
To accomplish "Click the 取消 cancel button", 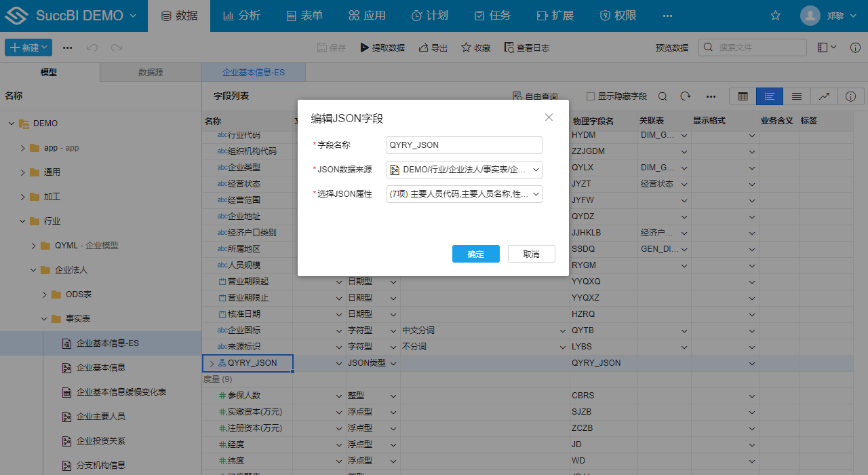I will click(x=532, y=254).
